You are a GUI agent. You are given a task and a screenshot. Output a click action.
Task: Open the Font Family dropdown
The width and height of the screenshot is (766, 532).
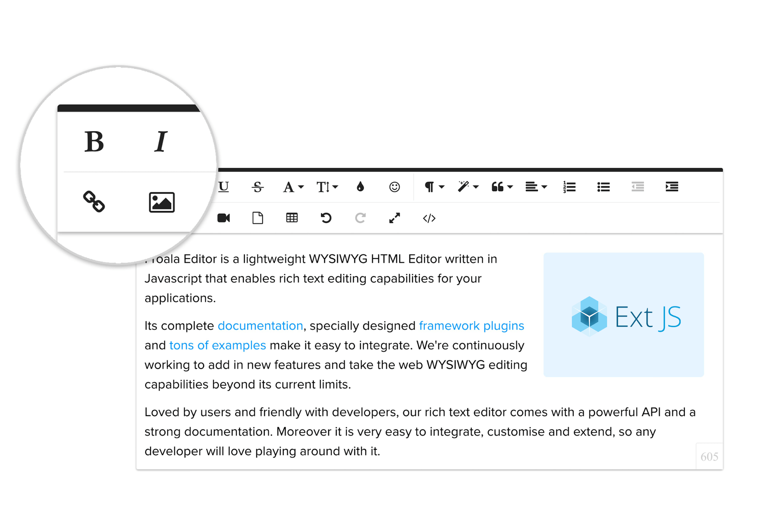tap(293, 187)
